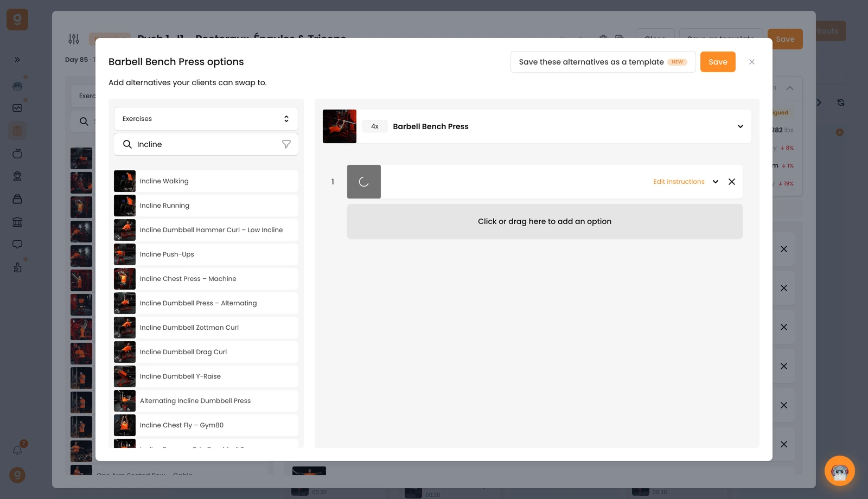The height and width of the screenshot is (499, 868).
Task: Expand option 1 details chevron
Action: tap(716, 182)
